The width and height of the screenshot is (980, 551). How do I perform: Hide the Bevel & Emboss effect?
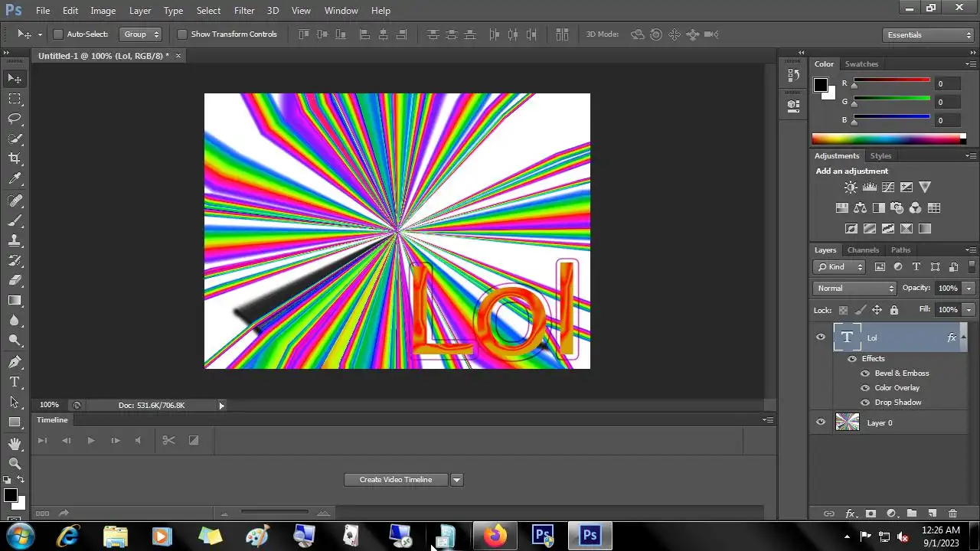coord(865,373)
